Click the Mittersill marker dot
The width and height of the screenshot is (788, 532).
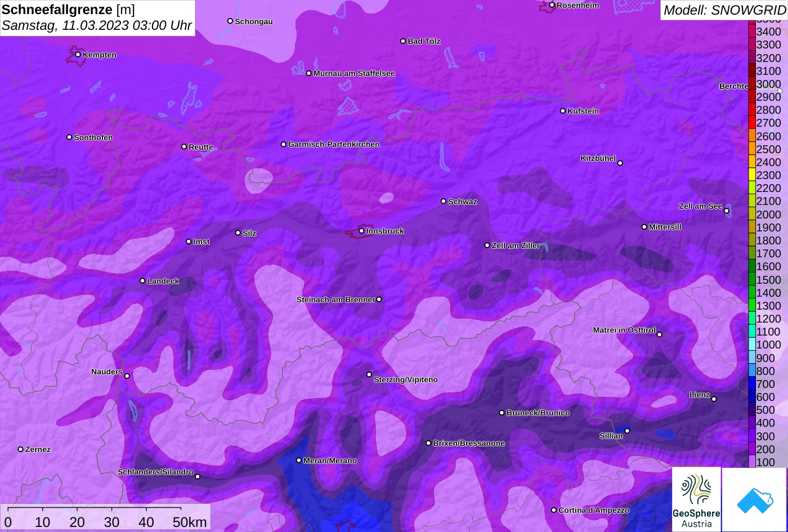click(x=644, y=227)
